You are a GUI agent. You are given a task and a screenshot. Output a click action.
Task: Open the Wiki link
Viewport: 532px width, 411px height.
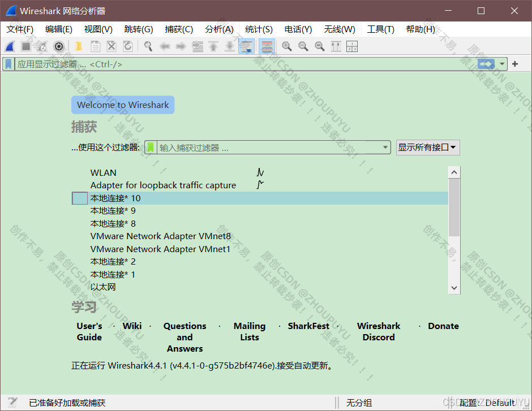click(x=132, y=326)
